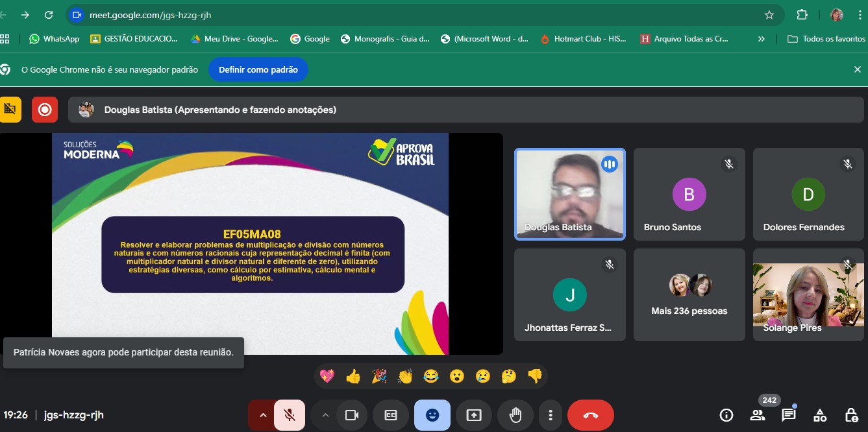Send the thumbs up reaction
Image resolution: width=868 pixels, height=432 pixels.
pyautogui.click(x=353, y=376)
